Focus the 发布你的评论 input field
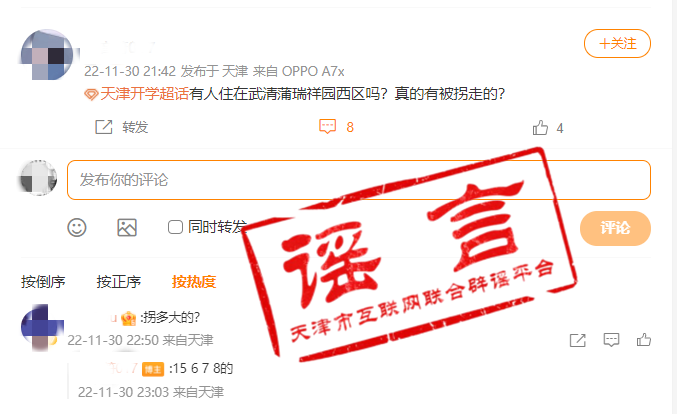 [359, 180]
